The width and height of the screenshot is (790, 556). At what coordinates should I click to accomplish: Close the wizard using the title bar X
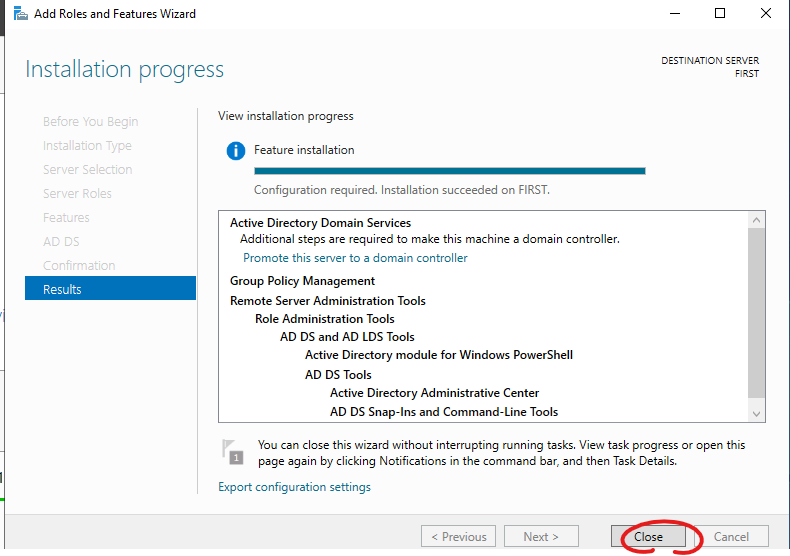pyautogui.click(x=766, y=14)
